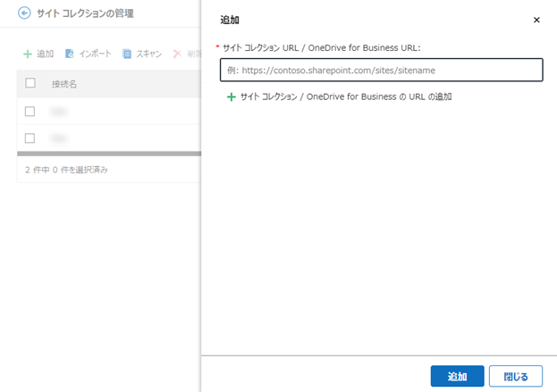Image resolution: width=557 pixels, height=392 pixels.
Task: Click the horizontal scrollbar under the table
Action: click(x=109, y=154)
